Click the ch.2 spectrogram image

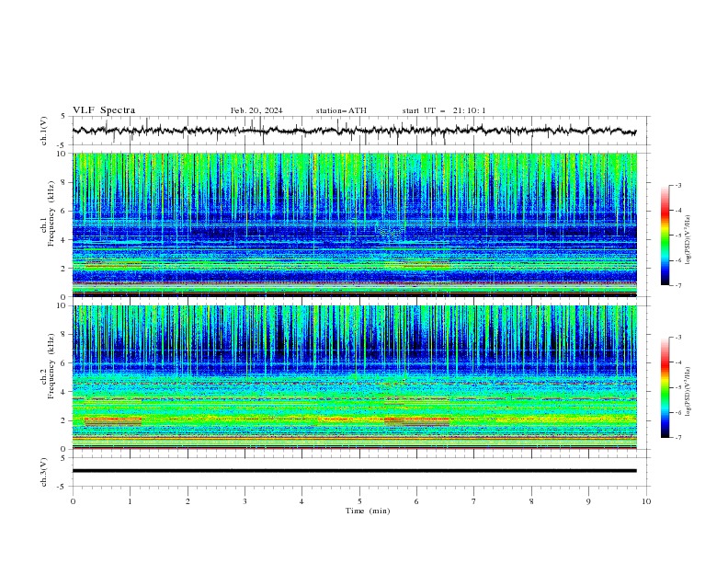pyautogui.click(x=354, y=377)
